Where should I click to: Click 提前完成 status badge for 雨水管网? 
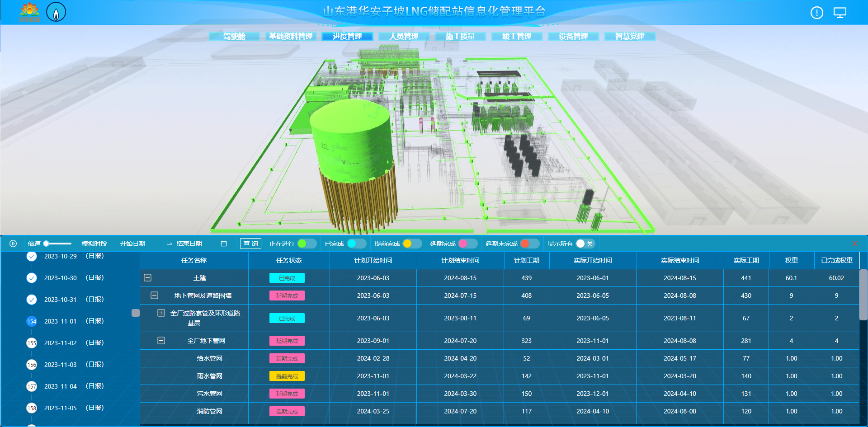[287, 376]
